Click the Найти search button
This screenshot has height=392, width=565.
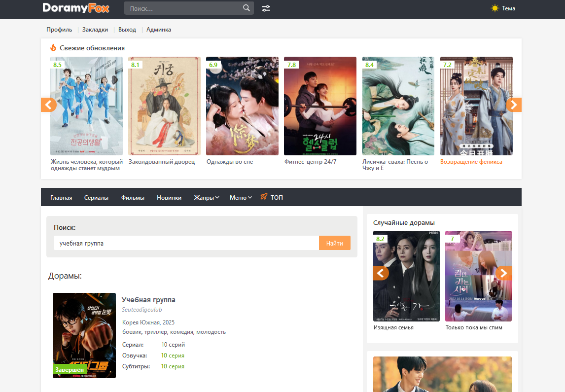point(334,243)
